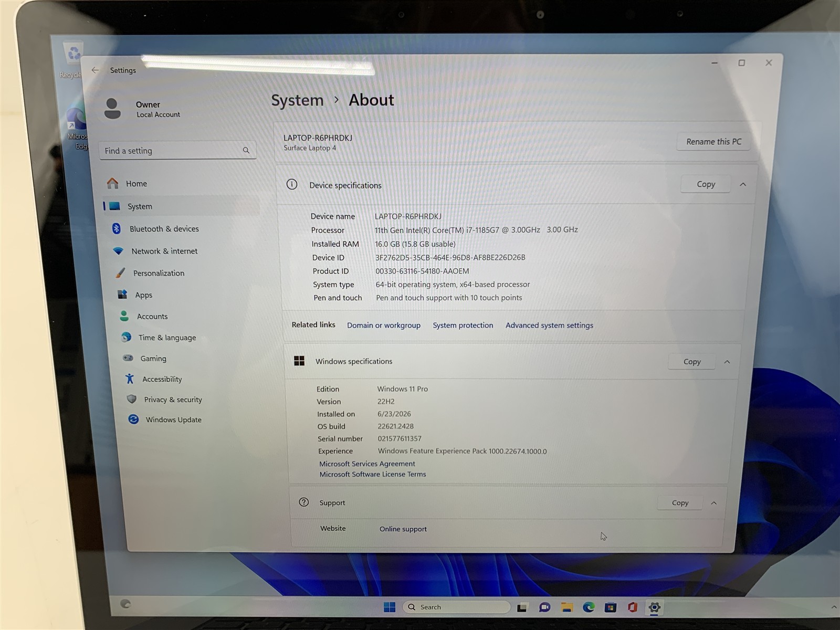Open the Chat app on the taskbar
This screenshot has width=840, height=630.
click(544, 607)
